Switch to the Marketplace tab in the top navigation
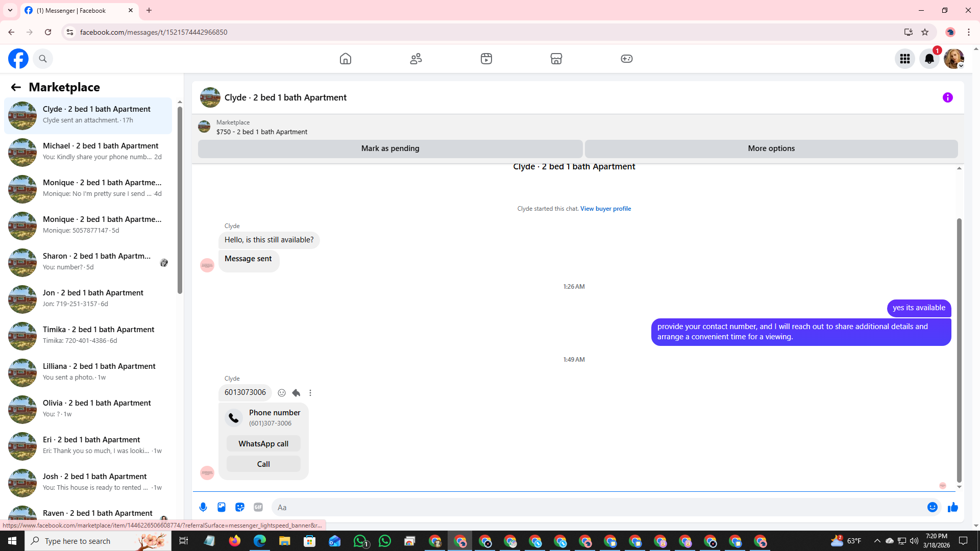The image size is (980, 551). click(556, 59)
